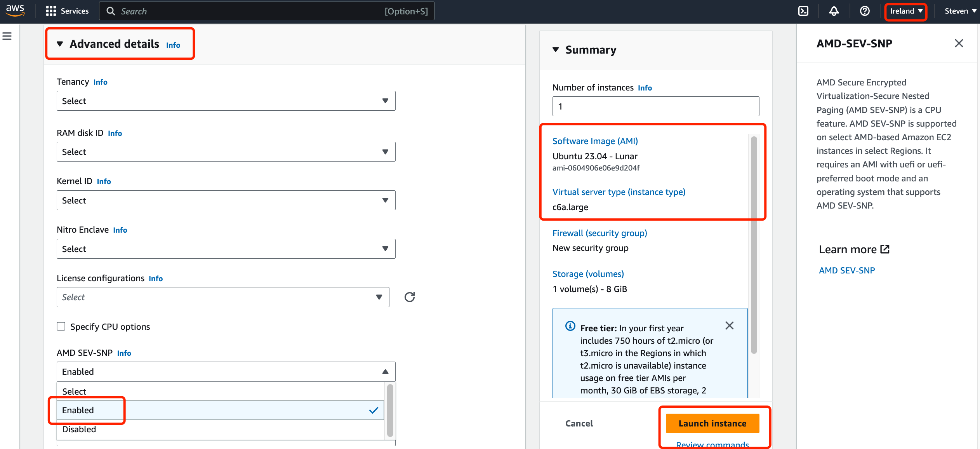Close the AMD-SEV-SNP help panel
The image size is (980, 449).
coord(959,43)
